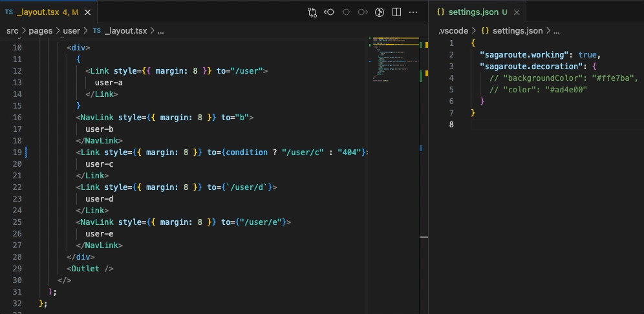Click the "404" string on line 19
The height and width of the screenshot is (314, 644).
(x=349, y=152)
